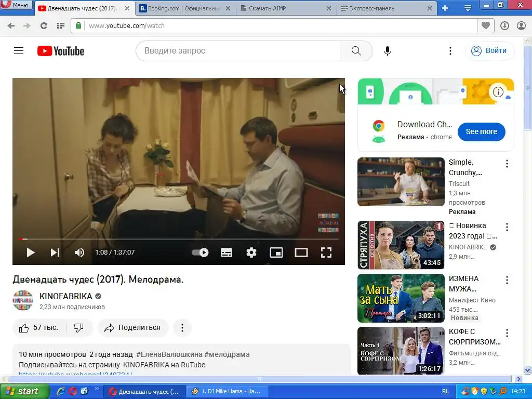Enable miniplayer mode
532x399 pixels.
(276, 252)
